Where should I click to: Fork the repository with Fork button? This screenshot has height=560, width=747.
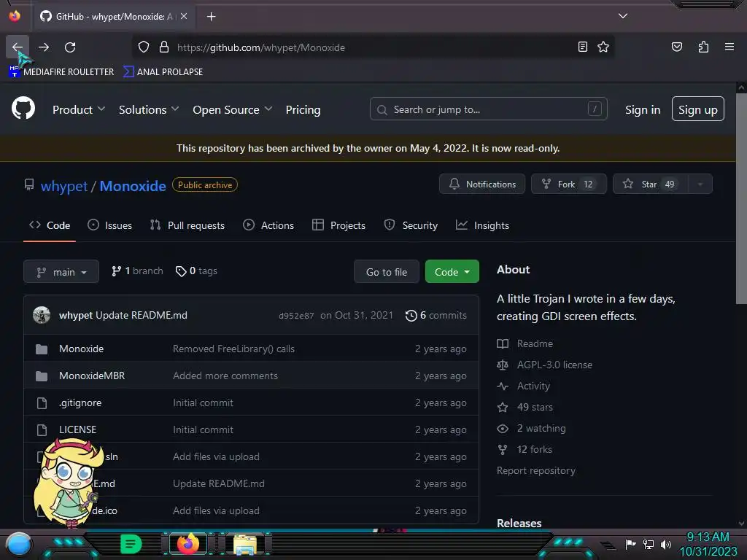pos(569,184)
